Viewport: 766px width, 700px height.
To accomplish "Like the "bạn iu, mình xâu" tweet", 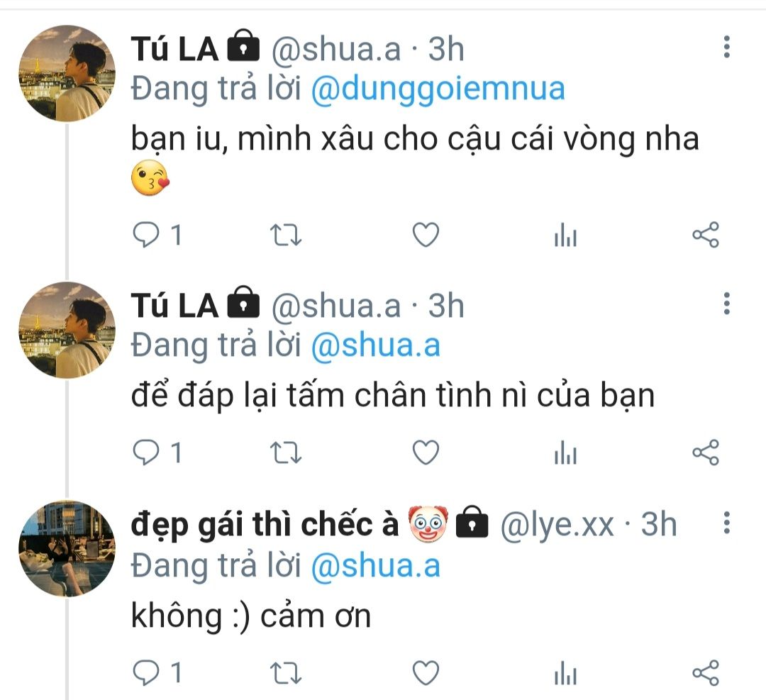I will 426,235.
